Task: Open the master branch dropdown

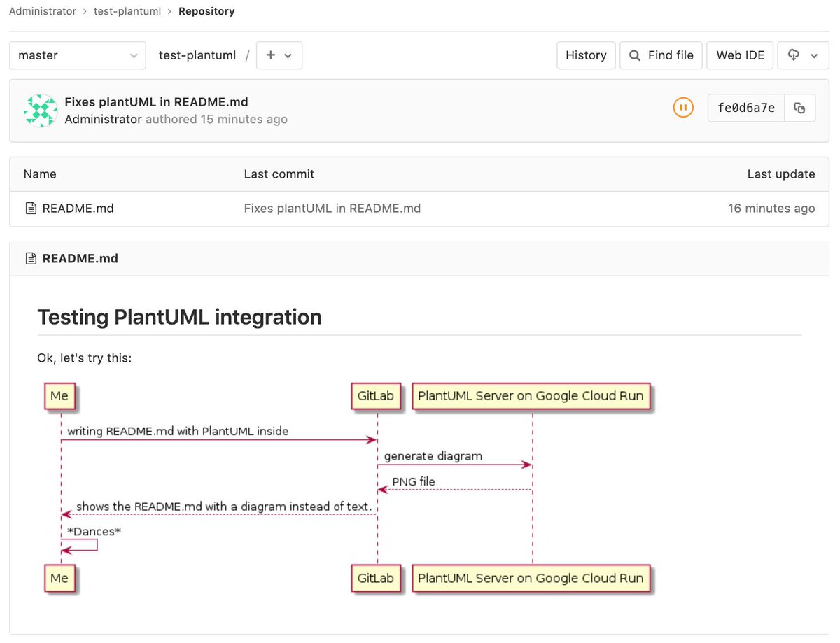Action: 78,55
